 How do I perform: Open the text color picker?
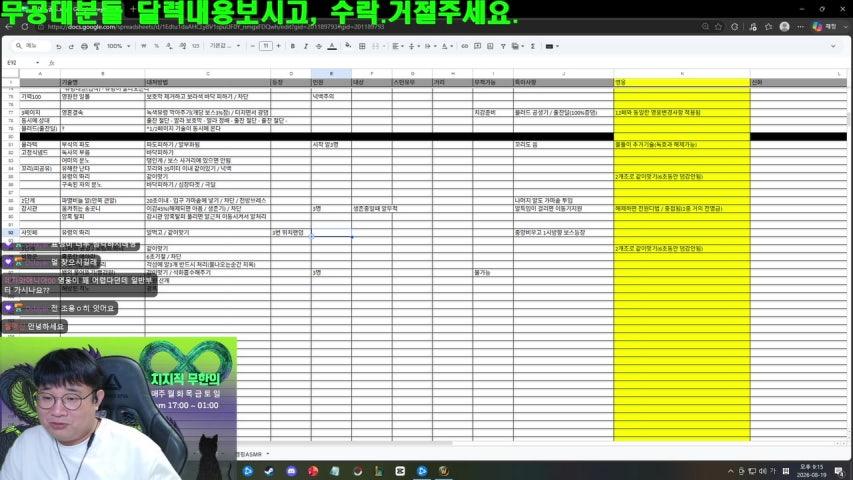click(332, 46)
